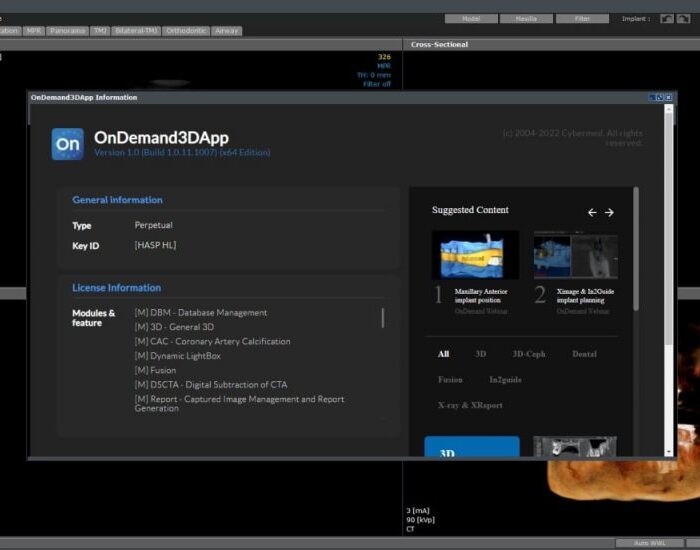Select '[M] CAC - Coronary Artery Calcification'
Viewport: 700px width, 550px height.
click(212, 341)
